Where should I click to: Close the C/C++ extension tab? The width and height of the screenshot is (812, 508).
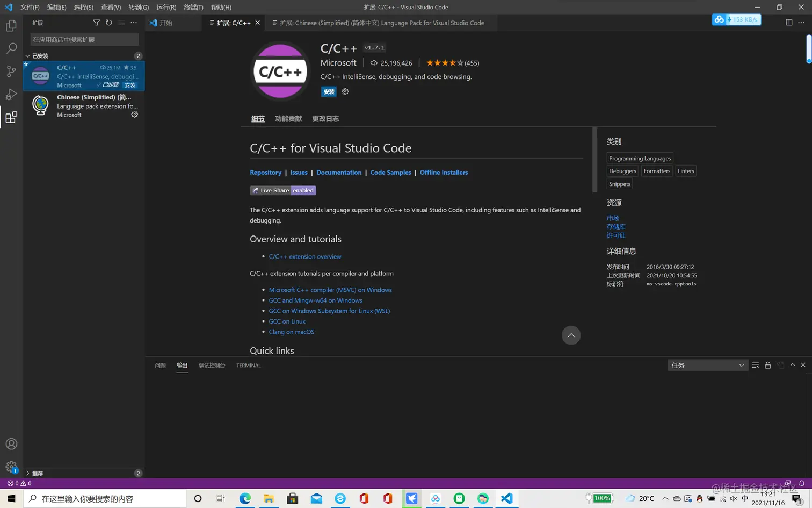click(x=258, y=23)
